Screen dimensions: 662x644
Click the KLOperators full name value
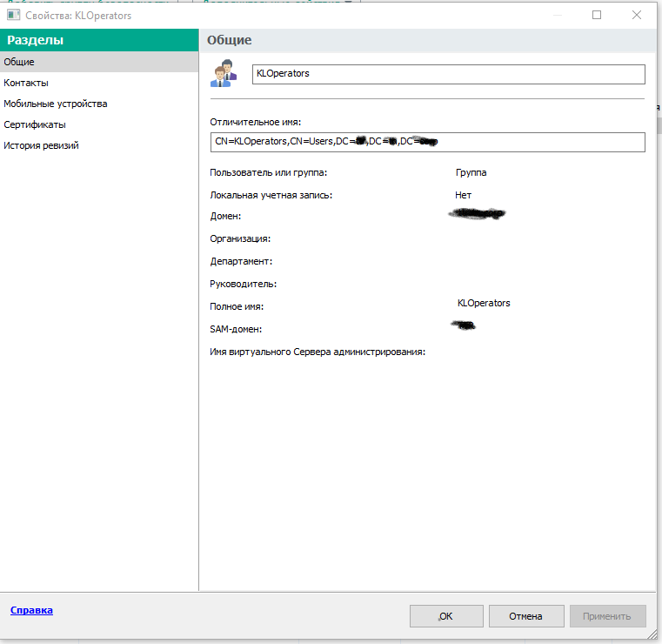point(484,303)
